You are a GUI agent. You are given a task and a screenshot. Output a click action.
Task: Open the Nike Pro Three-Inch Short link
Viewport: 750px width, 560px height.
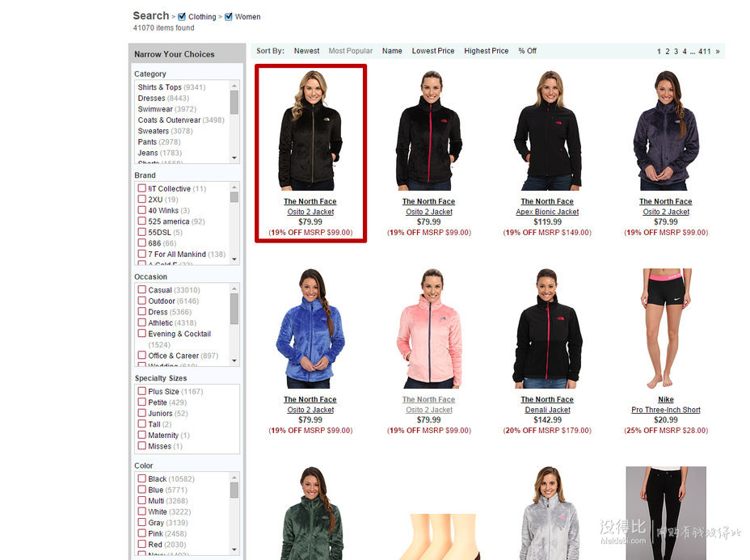pyautogui.click(x=666, y=410)
